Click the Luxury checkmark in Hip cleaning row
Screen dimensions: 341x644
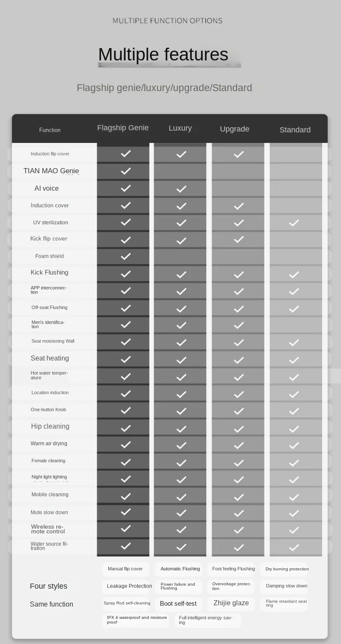point(181,428)
